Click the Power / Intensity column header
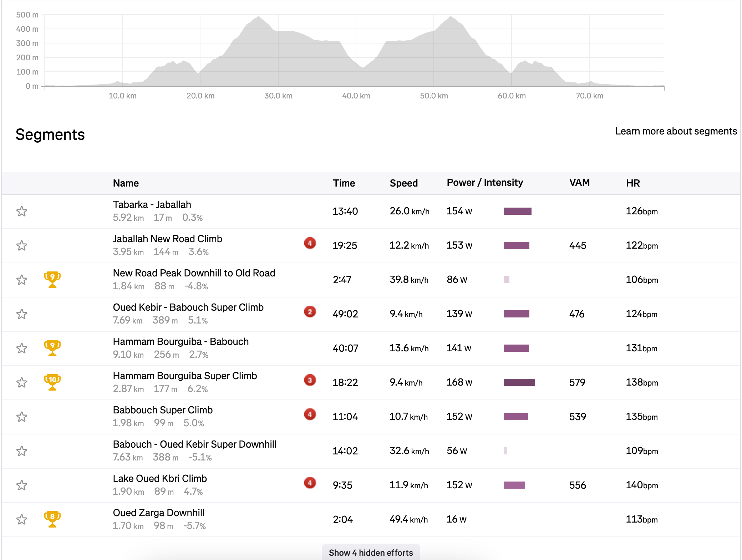The image size is (742, 560). coord(485,183)
